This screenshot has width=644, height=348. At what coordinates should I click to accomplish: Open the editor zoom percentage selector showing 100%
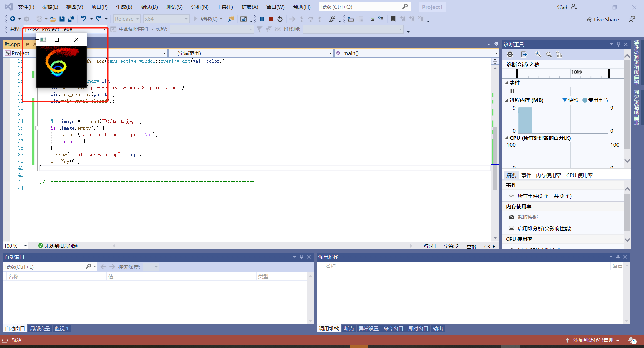pos(15,246)
